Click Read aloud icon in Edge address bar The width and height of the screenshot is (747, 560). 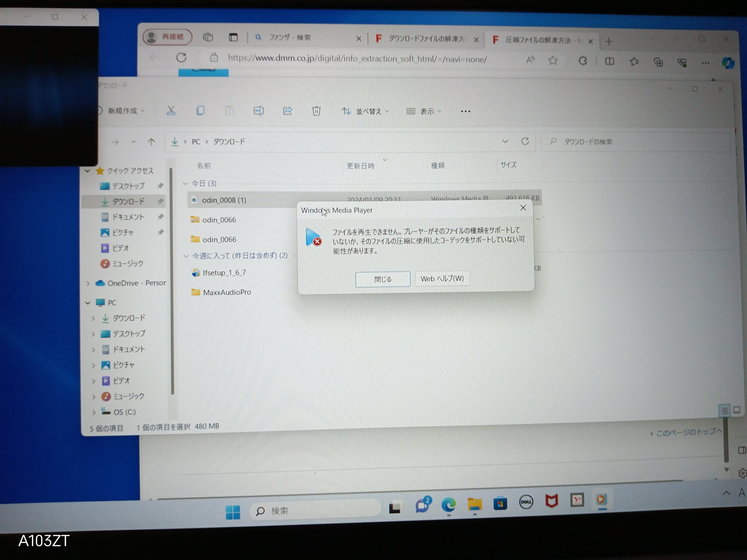click(x=530, y=60)
